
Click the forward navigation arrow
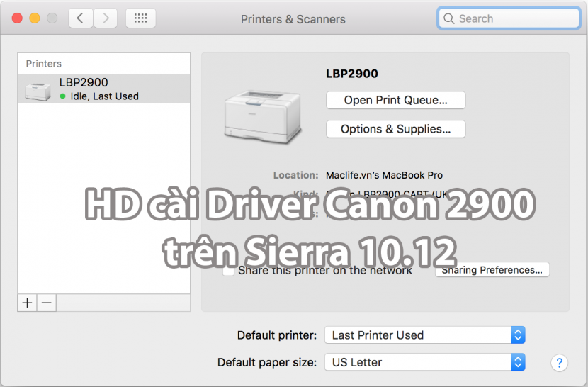click(106, 18)
